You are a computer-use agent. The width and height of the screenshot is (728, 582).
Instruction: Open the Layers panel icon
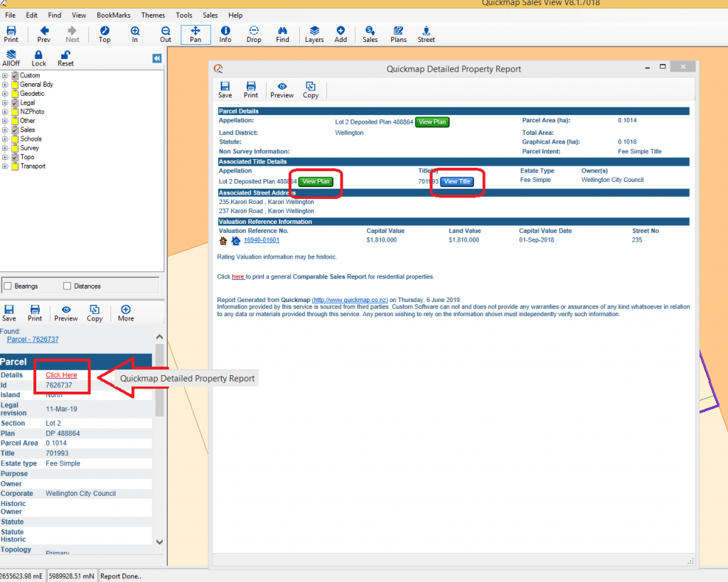(314, 33)
